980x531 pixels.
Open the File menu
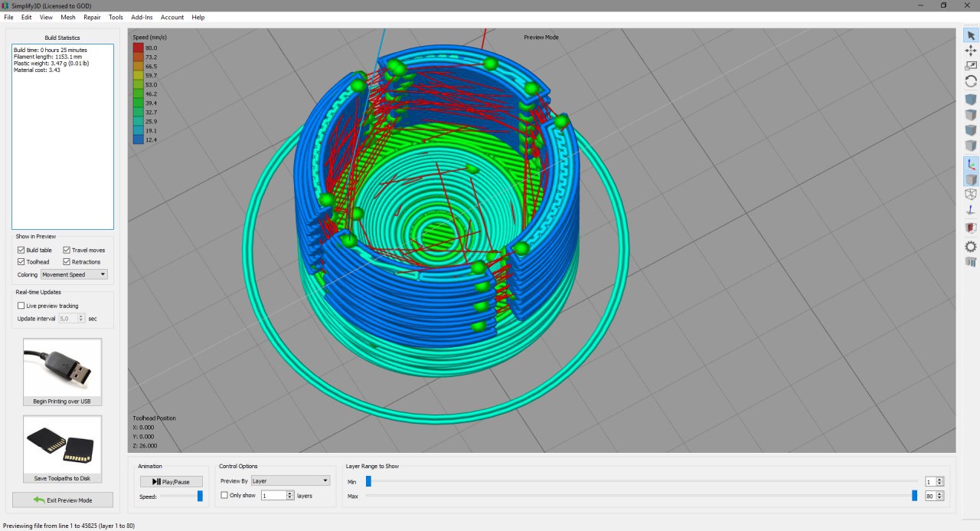pos(8,17)
